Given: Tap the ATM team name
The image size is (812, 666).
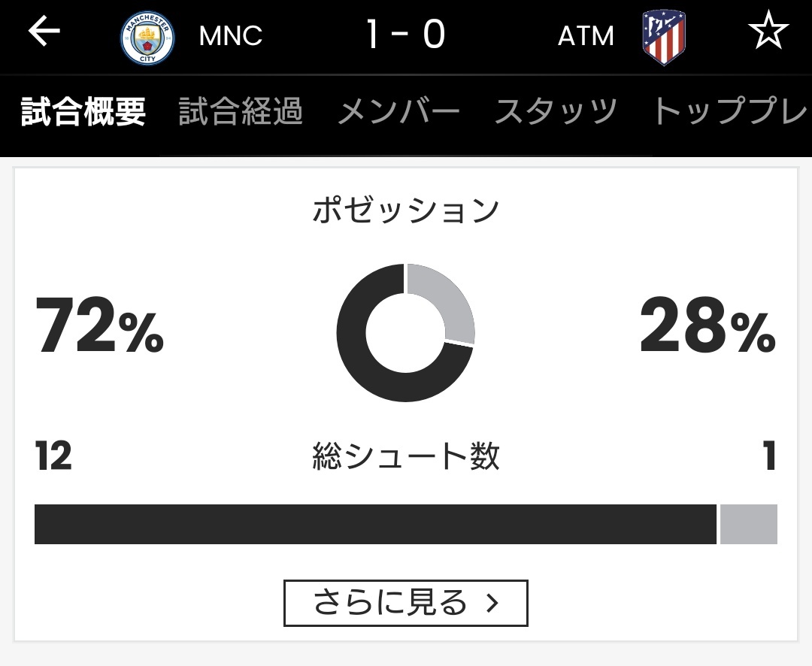Looking at the screenshot, I should [586, 36].
